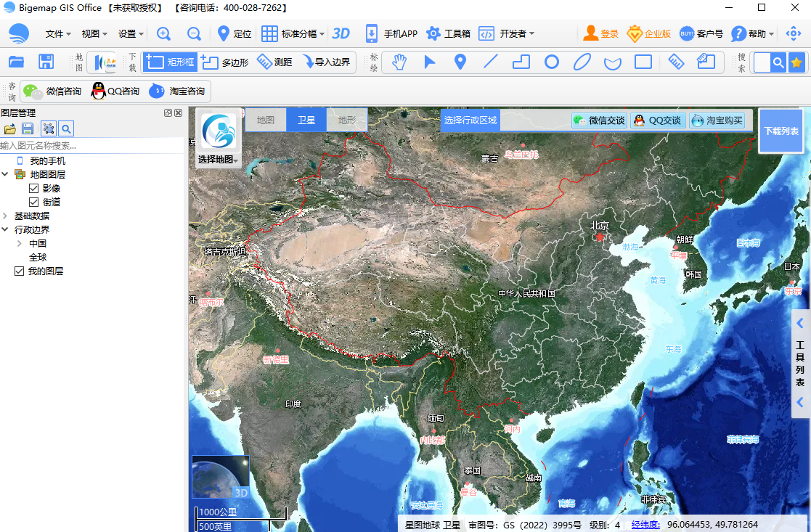Click the favorites star icon
The height and width of the screenshot is (532, 811).
(x=796, y=62)
